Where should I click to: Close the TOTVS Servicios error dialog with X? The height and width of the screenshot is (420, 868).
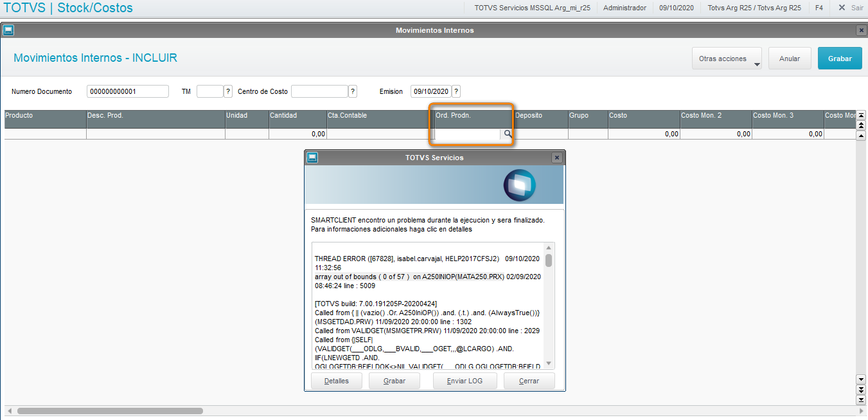click(556, 158)
